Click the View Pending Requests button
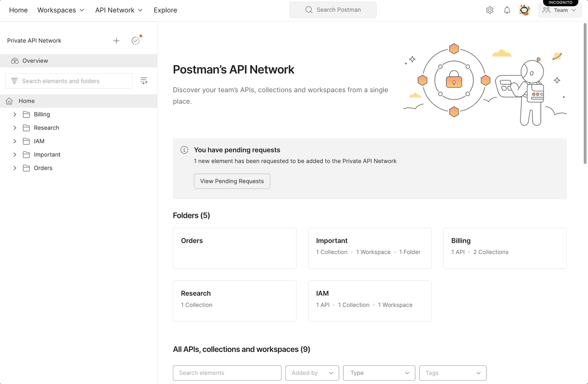 [232, 181]
